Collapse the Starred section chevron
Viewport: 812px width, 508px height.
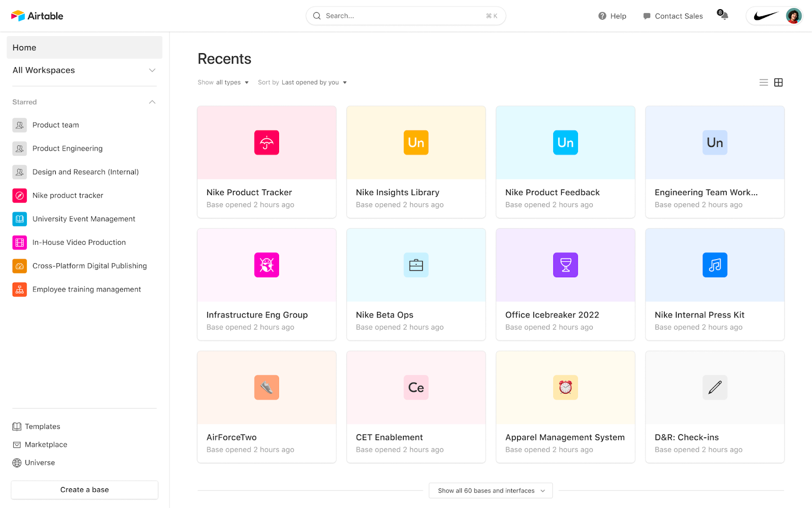152,102
